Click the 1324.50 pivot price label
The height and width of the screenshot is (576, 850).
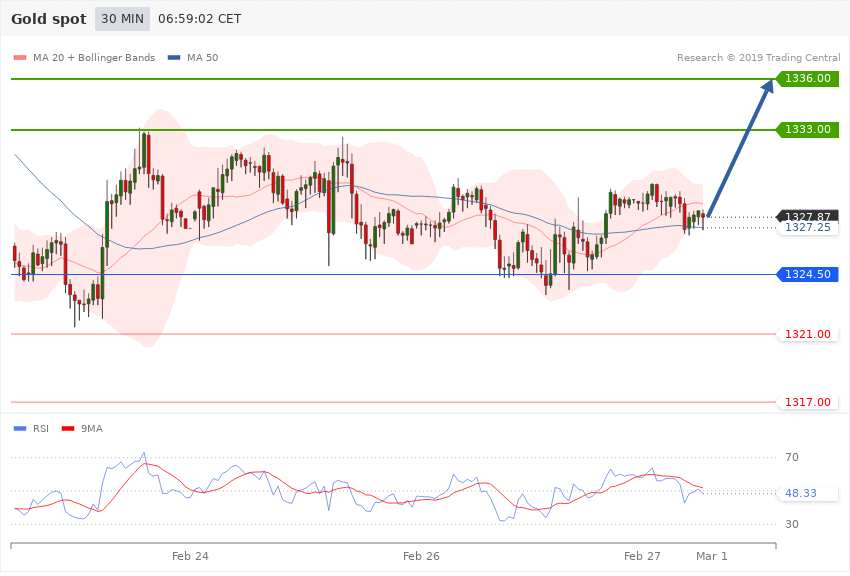pos(808,275)
